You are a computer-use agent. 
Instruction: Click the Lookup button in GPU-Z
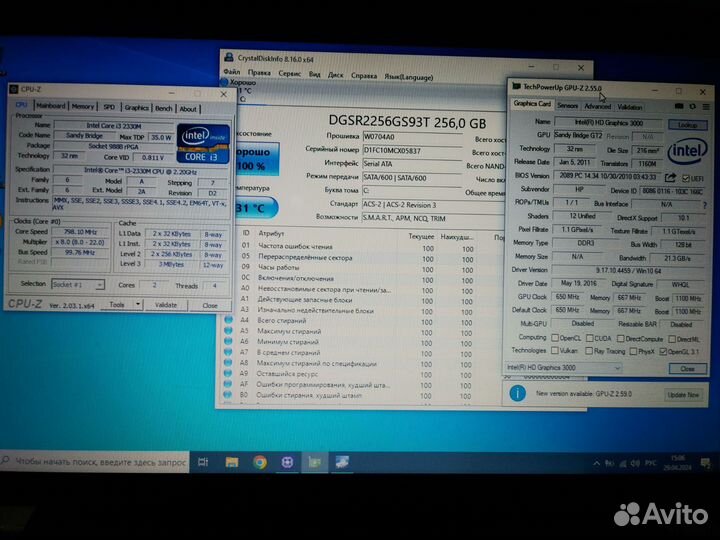[x=687, y=125]
